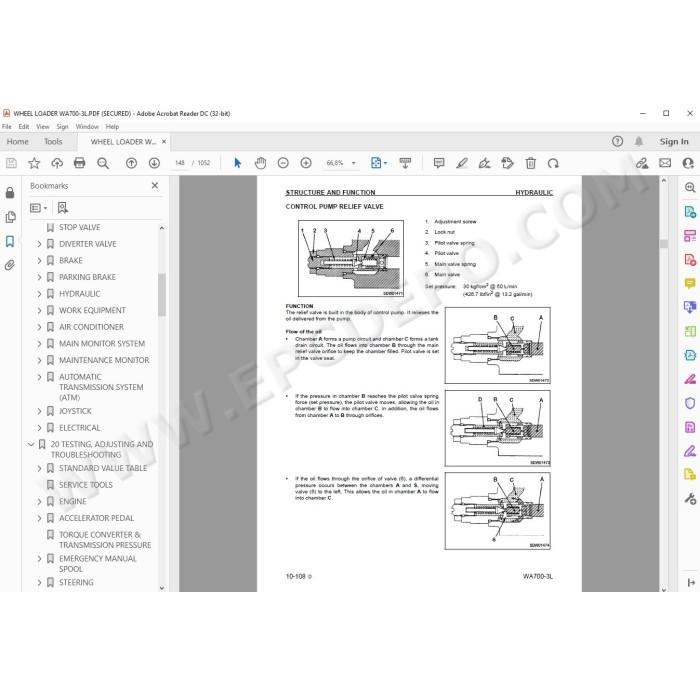Click scrolling mode toolbar icon
This screenshot has width=700, height=700.
pyautogui.click(x=405, y=163)
